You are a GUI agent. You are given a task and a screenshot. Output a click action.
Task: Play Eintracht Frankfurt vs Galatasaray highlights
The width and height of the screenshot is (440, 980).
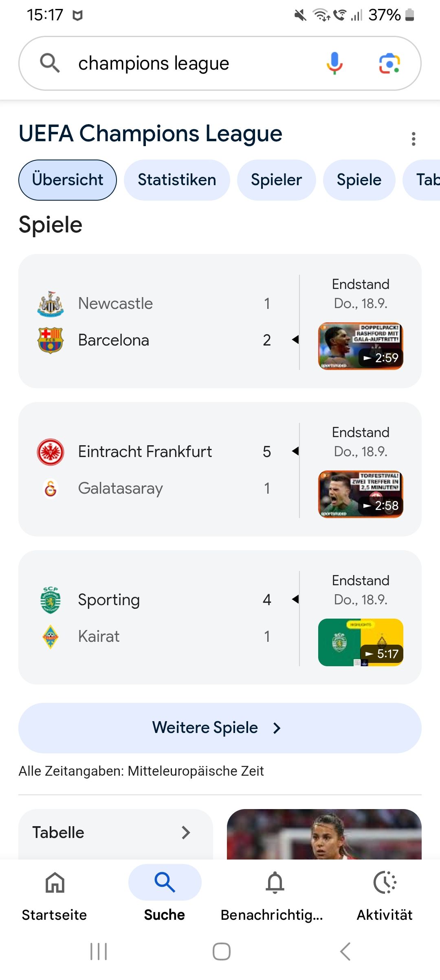click(361, 494)
